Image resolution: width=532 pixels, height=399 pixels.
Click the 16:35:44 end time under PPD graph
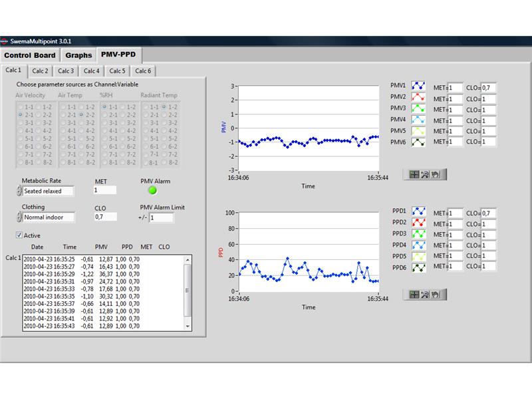click(x=378, y=299)
